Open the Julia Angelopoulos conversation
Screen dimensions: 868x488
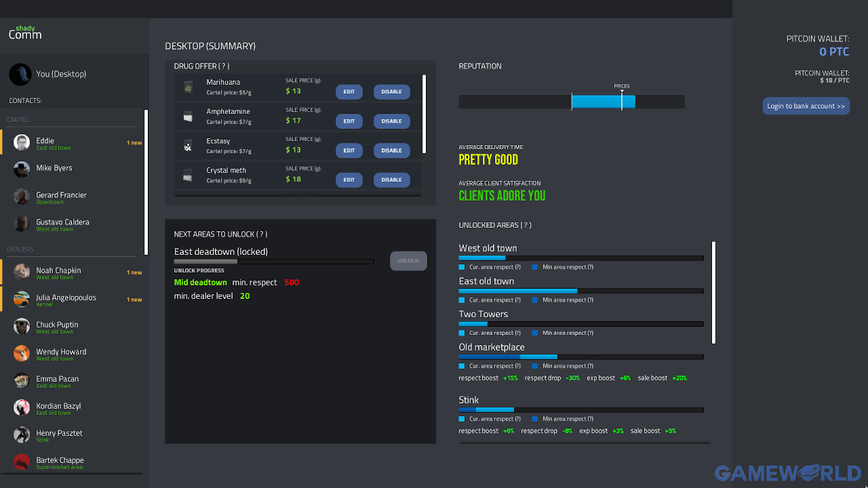(x=66, y=298)
